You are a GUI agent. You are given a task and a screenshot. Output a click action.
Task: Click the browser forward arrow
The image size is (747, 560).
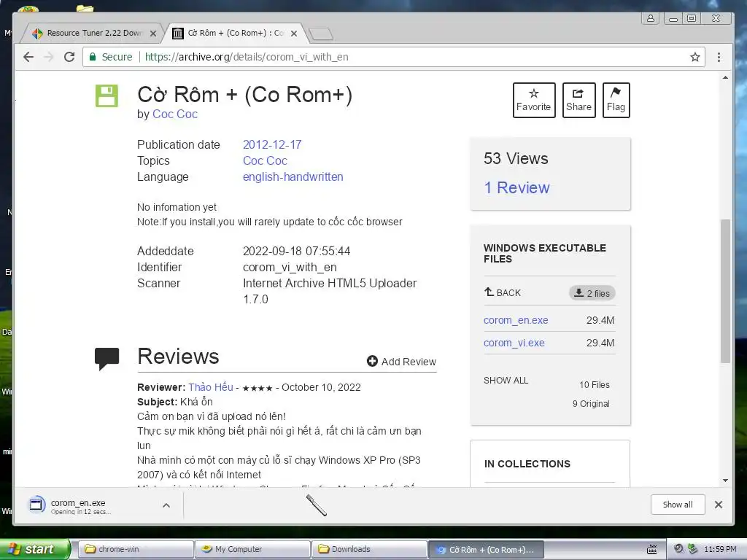pos(49,57)
